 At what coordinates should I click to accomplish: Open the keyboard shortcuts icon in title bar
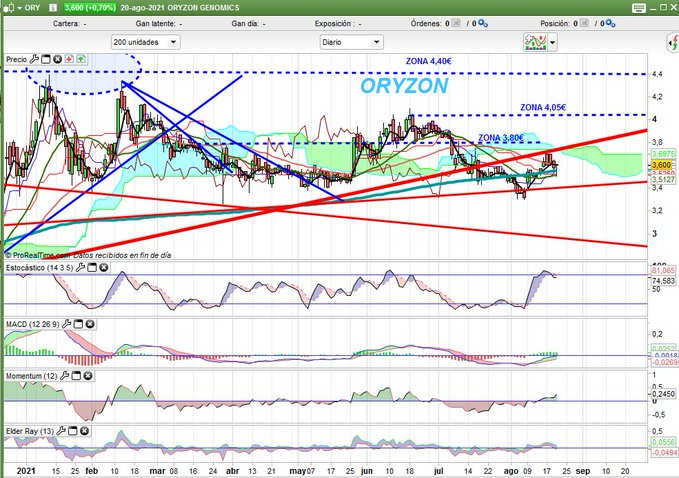(639, 8)
